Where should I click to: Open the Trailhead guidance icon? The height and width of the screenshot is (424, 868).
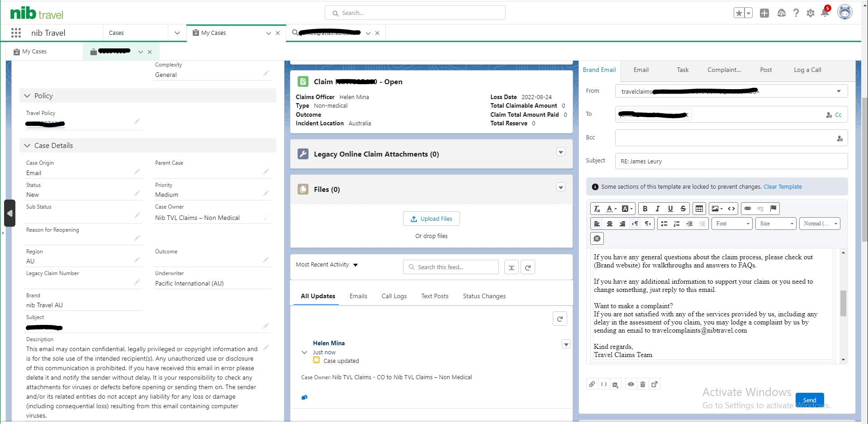(782, 13)
